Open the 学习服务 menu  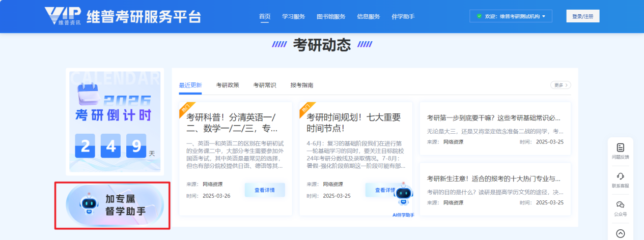294,16
